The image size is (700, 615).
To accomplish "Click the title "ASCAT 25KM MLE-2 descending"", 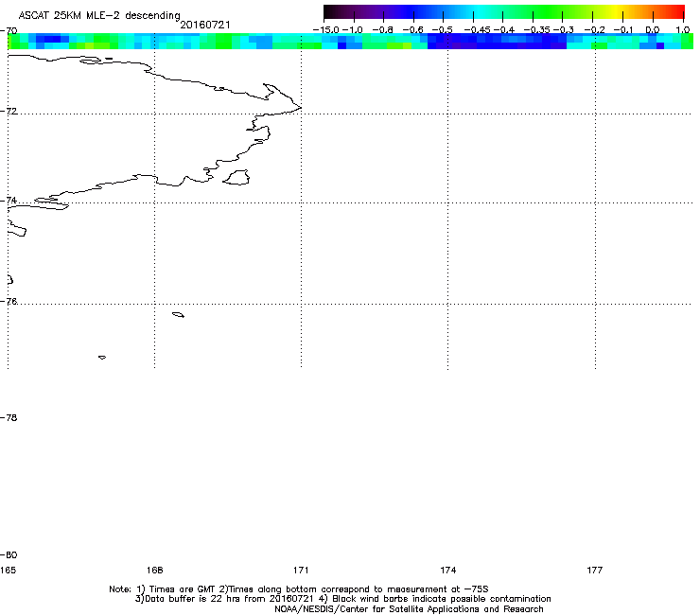I will tap(99, 15).
